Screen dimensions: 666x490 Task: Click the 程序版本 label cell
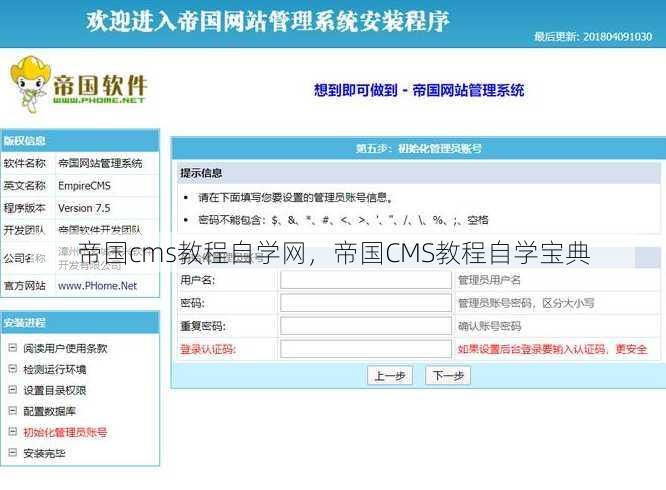pyautogui.click(x=25, y=208)
